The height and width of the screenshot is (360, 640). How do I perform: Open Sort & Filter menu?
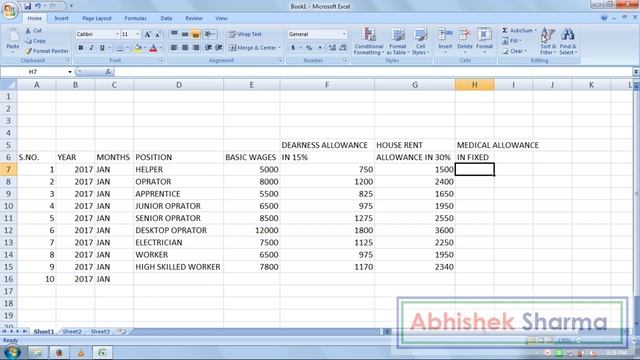tap(548, 41)
